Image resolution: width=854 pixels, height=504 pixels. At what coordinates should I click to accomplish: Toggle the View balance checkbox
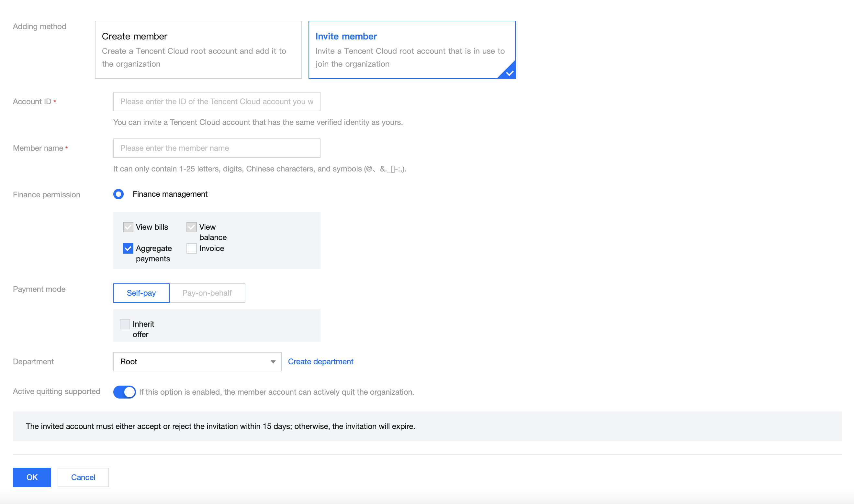(x=191, y=227)
